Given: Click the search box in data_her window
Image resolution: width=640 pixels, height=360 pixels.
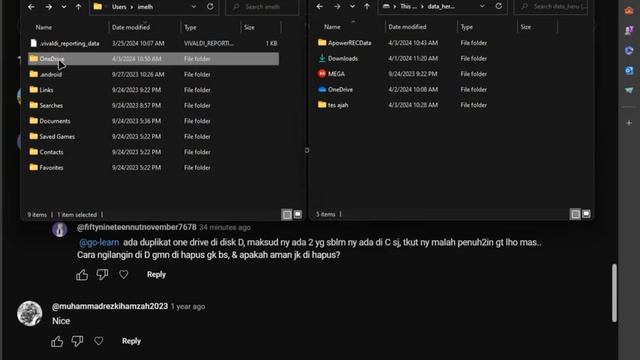Looking at the screenshot, I should pyautogui.click(x=551, y=7).
